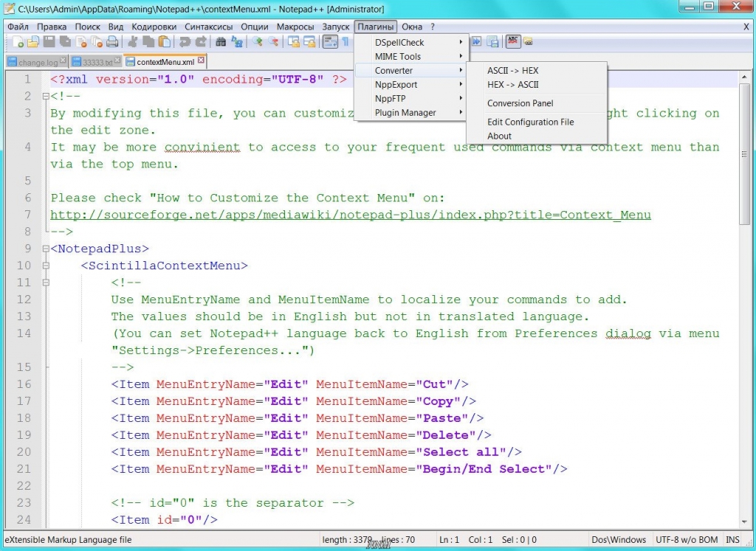Click the Print toolbar icon
The image size is (756, 551).
click(x=114, y=42)
